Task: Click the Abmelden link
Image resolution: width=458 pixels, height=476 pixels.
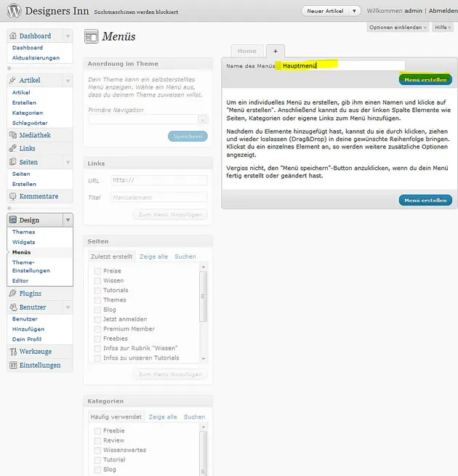Action: [443, 11]
